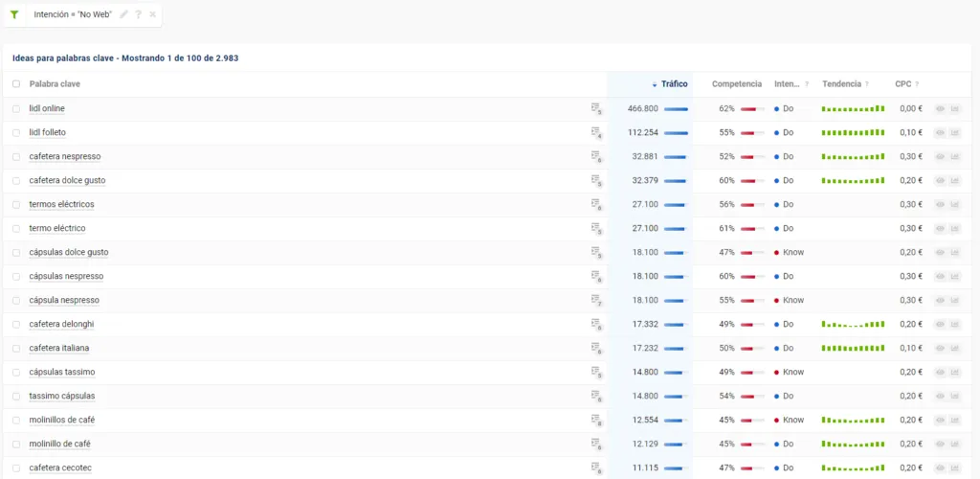Click chart icon in molinillo de café row

click(954, 444)
